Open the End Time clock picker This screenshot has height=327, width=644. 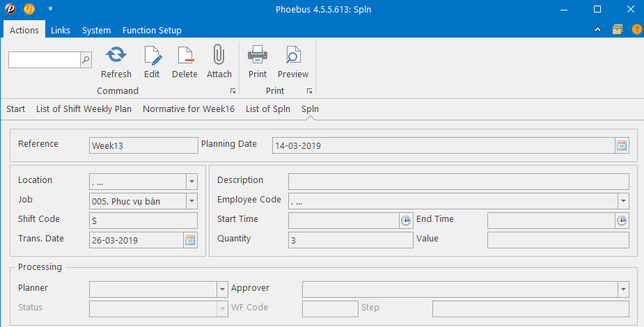click(x=622, y=221)
